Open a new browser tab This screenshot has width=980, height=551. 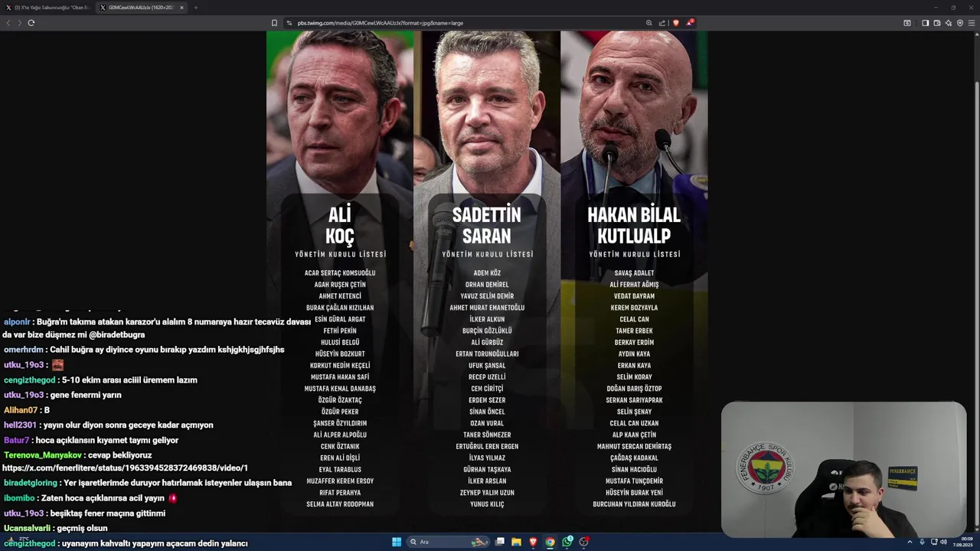195,8
